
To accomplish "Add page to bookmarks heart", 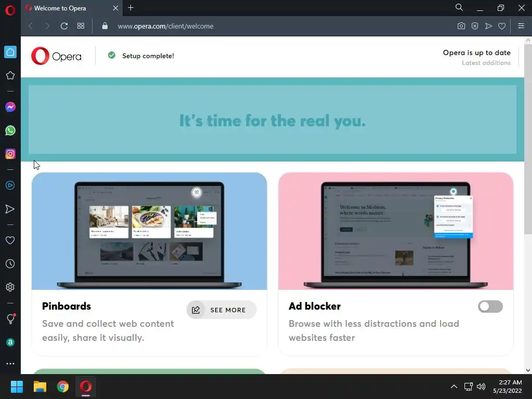I will tap(502, 26).
